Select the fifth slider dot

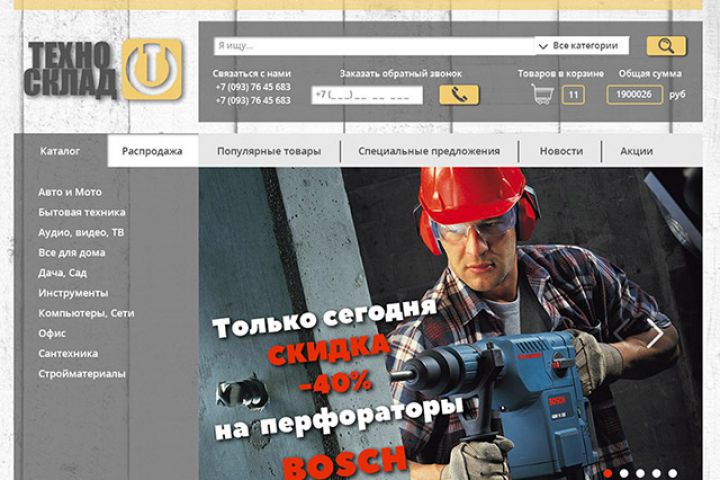point(672,473)
